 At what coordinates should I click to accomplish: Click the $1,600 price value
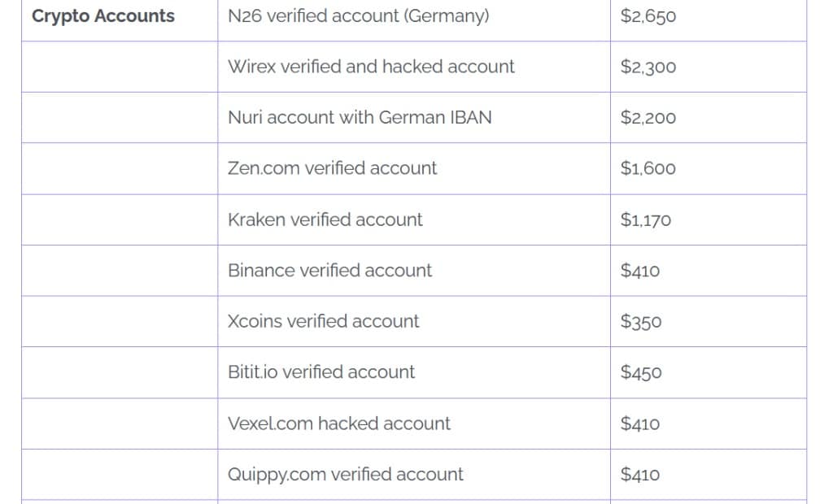pyautogui.click(x=648, y=168)
